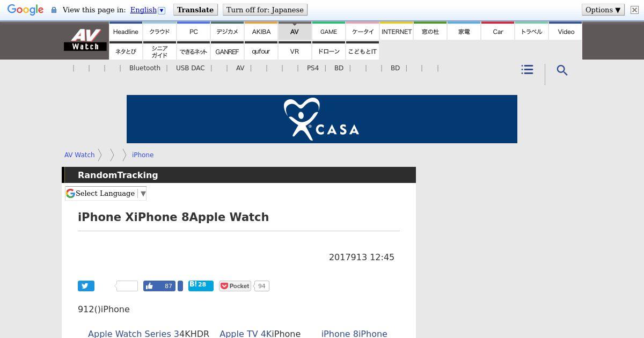Click the Translate button
The width and height of the screenshot is (644, 338).
tap(195, 10)
